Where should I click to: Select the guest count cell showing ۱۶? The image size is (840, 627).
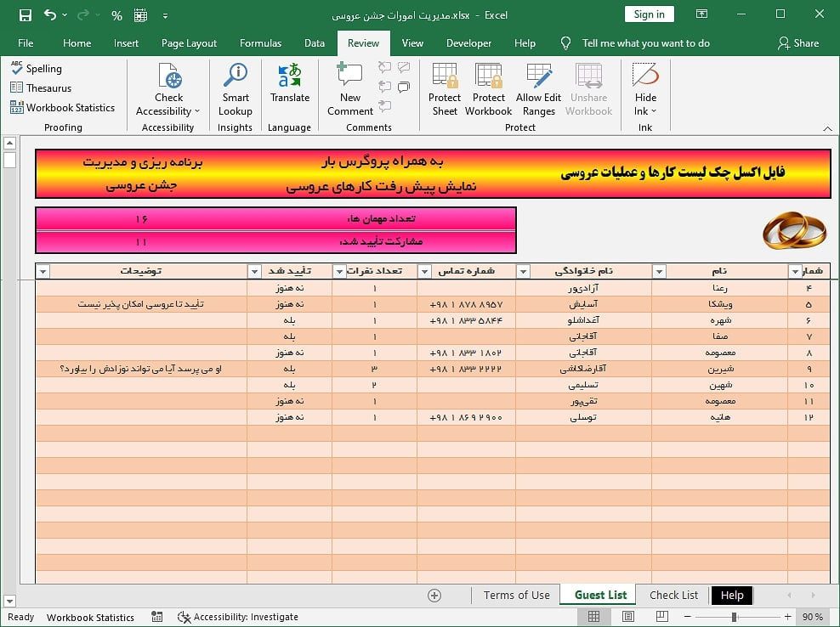pos(141,219)
